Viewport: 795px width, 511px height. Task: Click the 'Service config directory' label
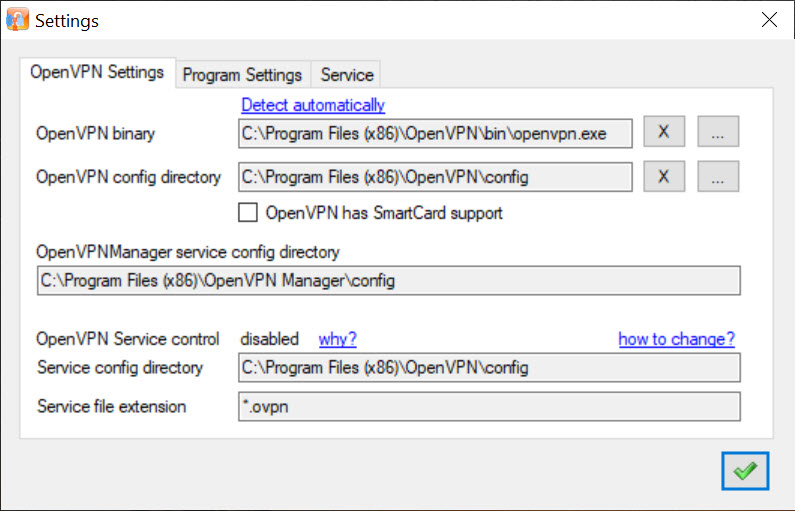pyautogui.click(x=120, y=368)
